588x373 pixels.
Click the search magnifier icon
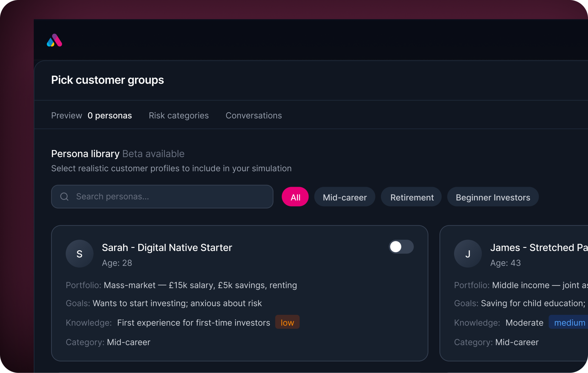point(64,197)
